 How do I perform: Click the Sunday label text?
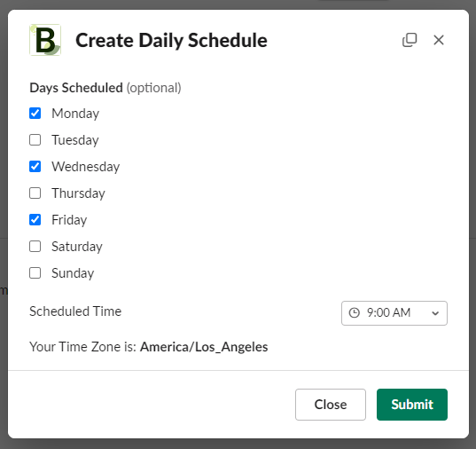[x=73, y=273]
